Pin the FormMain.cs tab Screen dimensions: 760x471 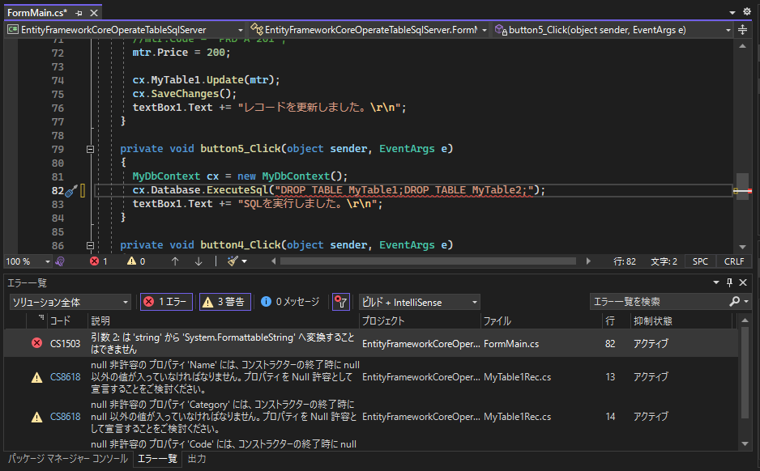[x=77, y=12]
